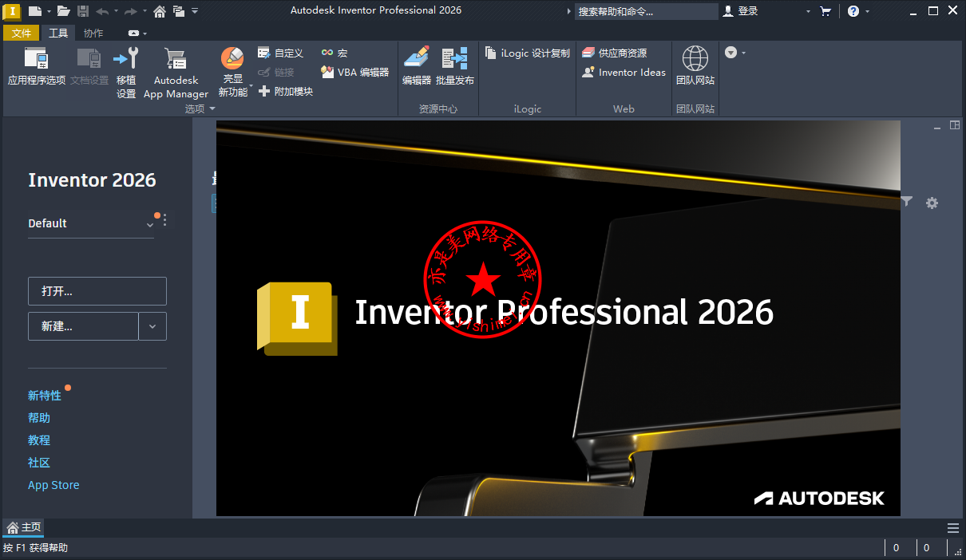This screenshot has width=966, height=560.
Task: Click the New file icon in quick access toolbar
Action: click(34, 11)
